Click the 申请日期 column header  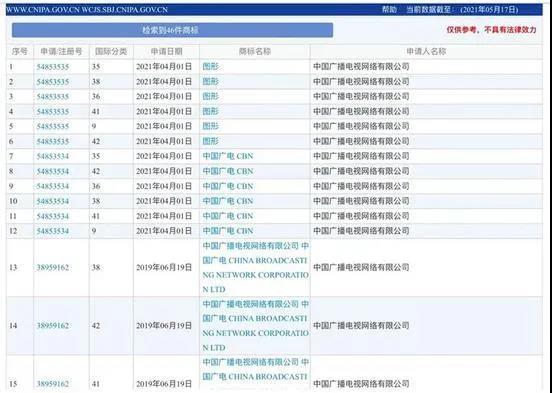point(167,52)
